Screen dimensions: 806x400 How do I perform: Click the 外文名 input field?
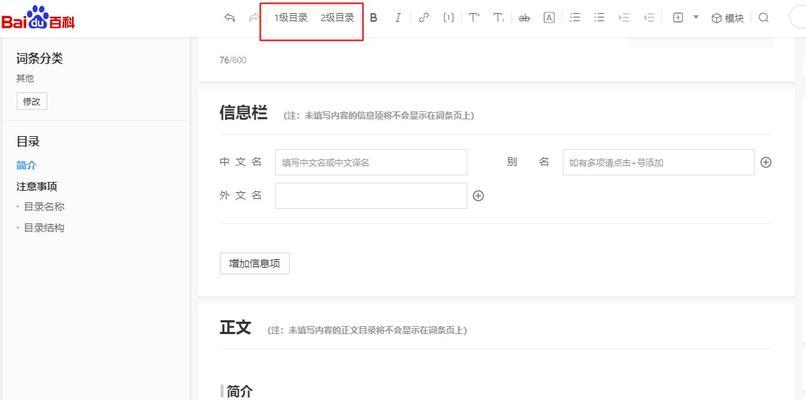(x=371, y=196)
